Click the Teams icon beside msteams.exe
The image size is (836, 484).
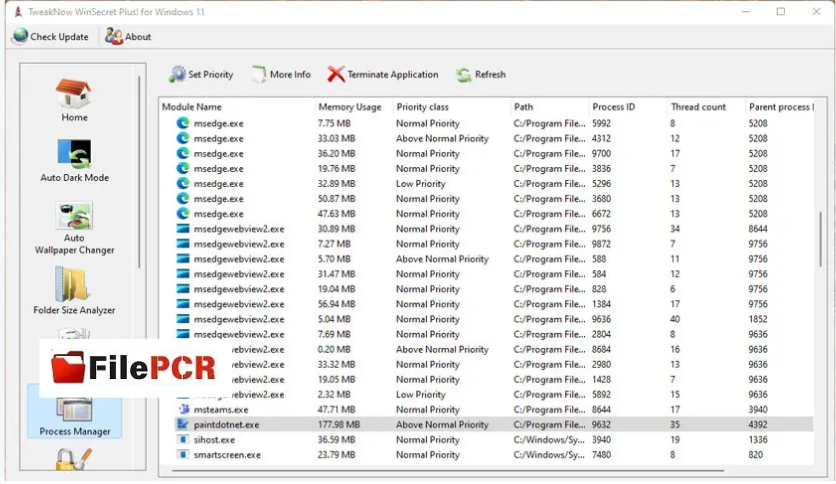[x=183, y=409]
